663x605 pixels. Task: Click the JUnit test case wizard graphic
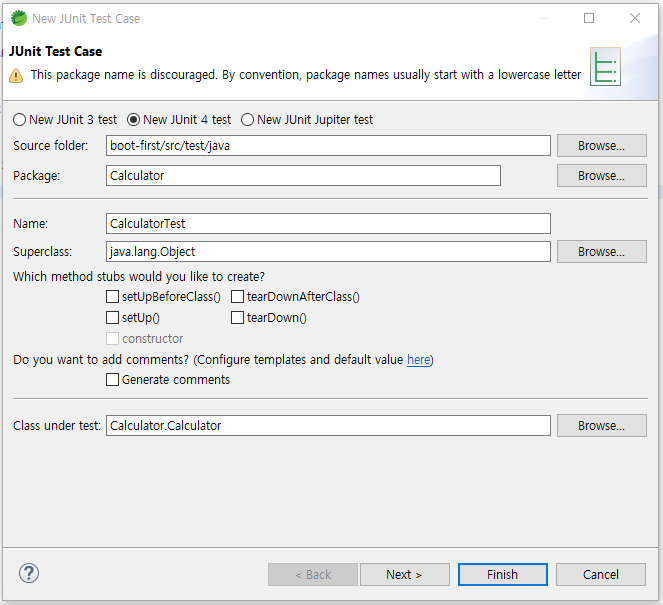605,66
